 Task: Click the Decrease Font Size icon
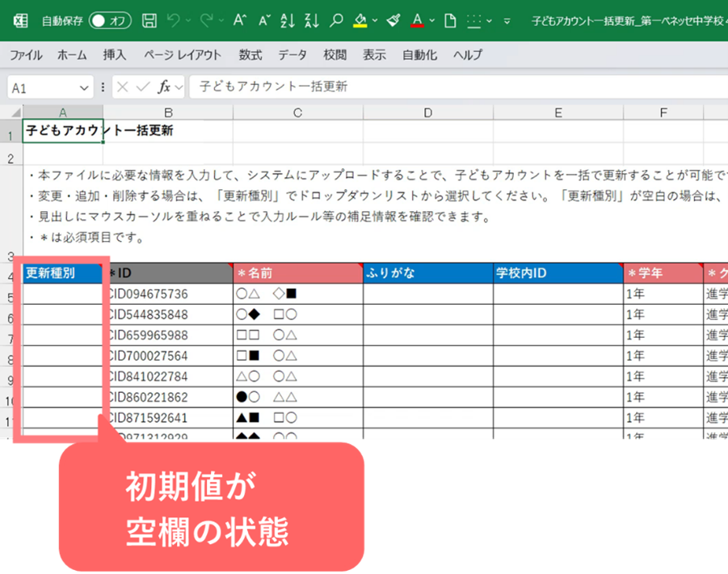coord(265,20)
